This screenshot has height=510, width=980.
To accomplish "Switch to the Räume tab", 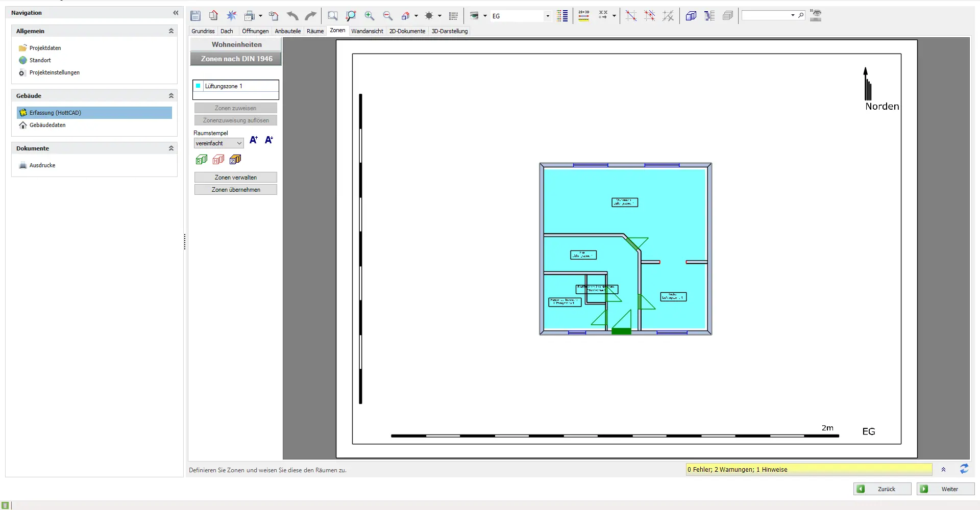I will pyautogui.click(x=315, y=31).
